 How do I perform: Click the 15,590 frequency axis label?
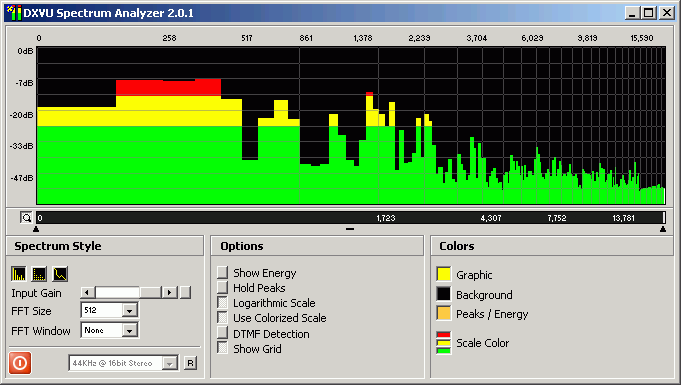click(642, 38)
